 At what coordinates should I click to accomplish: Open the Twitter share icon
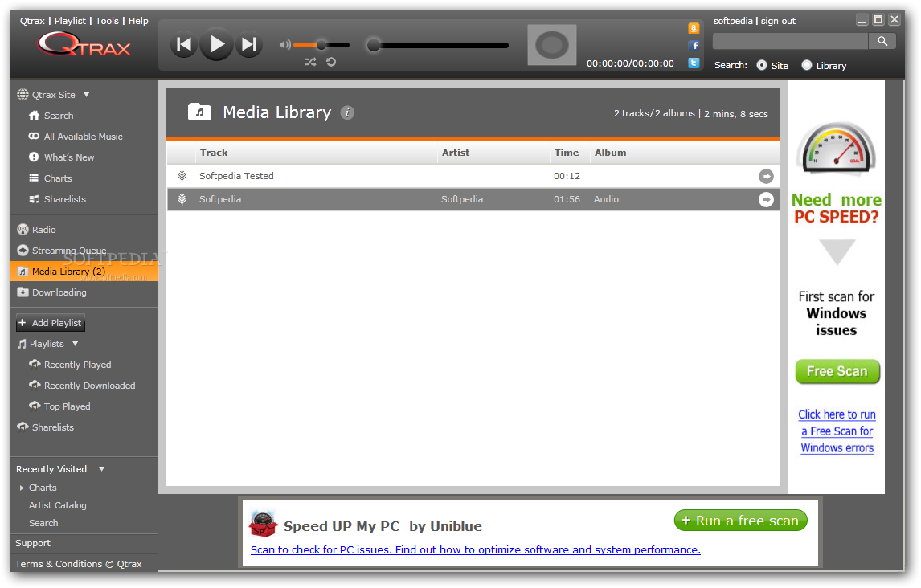[694, 63]
